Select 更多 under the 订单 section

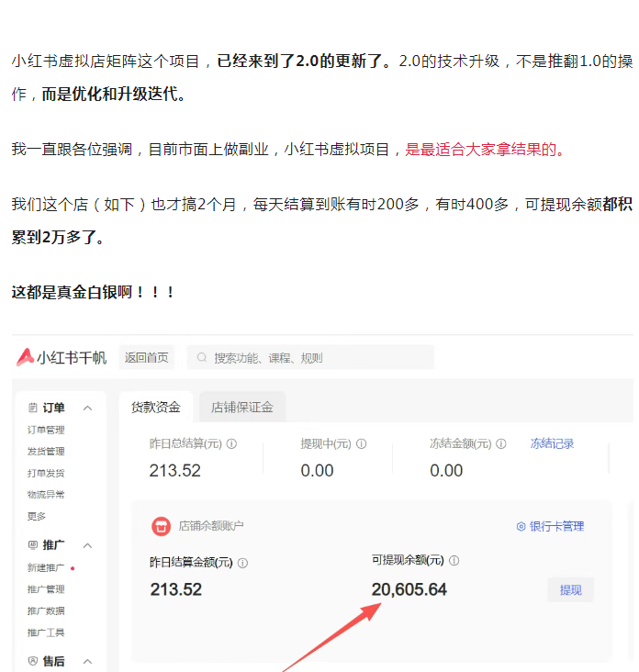tap(37, 516)
